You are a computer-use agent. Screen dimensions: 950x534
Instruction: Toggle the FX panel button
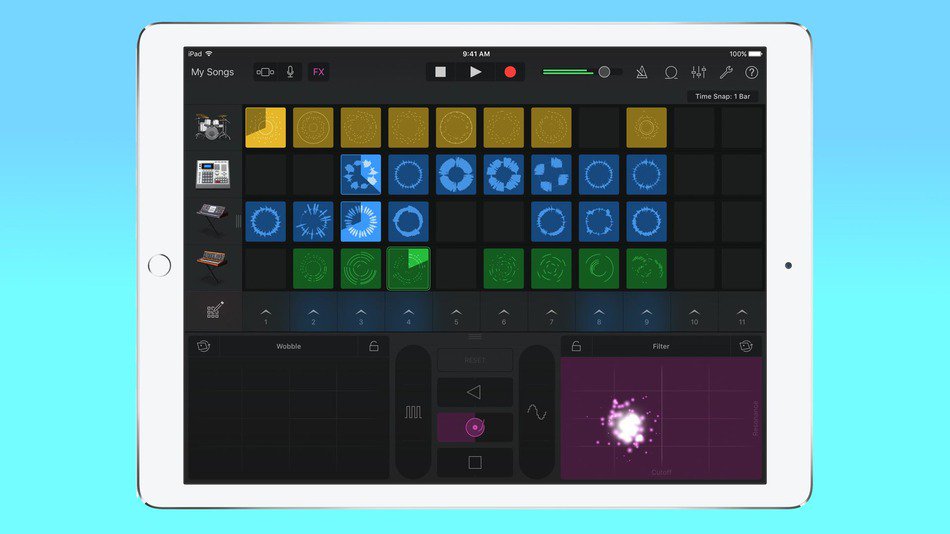pos(319,72)
